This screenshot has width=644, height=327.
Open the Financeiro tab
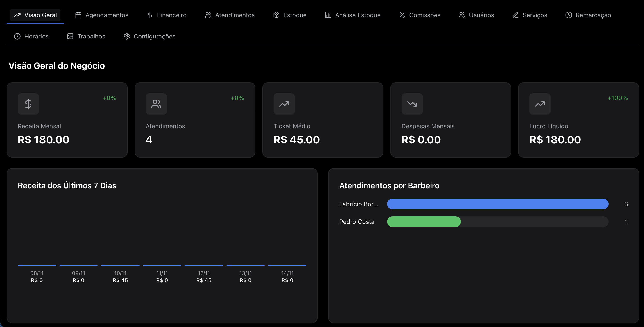[167, 15]
